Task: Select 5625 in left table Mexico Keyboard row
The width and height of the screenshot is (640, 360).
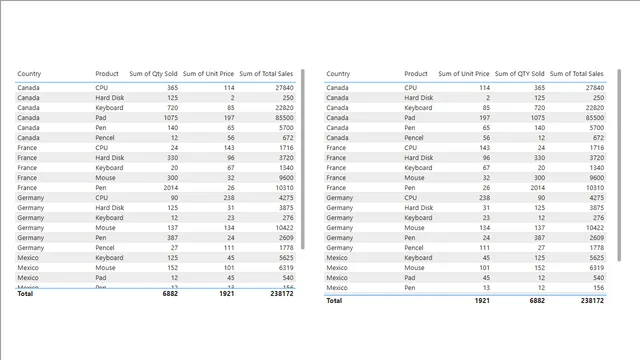Action: (x=286, y=258)
